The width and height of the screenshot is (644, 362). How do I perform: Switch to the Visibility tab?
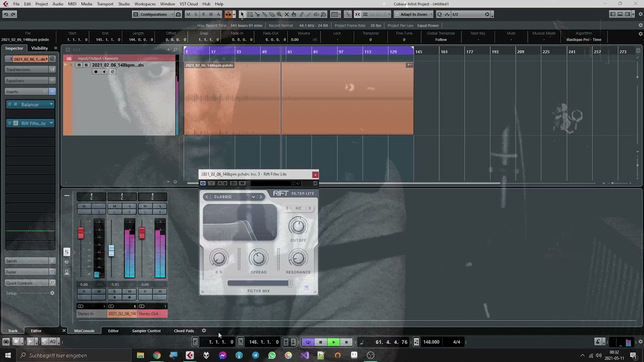pos(39,48)
